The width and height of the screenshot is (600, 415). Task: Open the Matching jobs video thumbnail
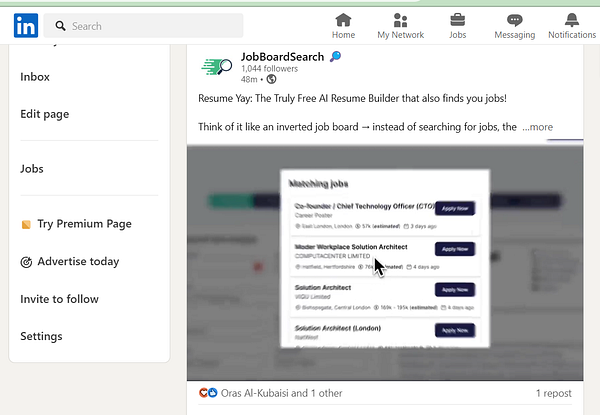click(x=385, y=262)
